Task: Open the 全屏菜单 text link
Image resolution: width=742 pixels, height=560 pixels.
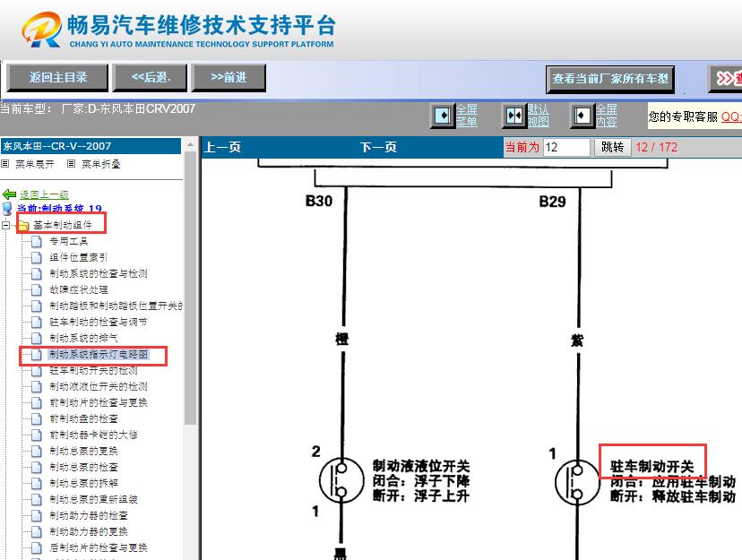Action: (x=466, y=116)
